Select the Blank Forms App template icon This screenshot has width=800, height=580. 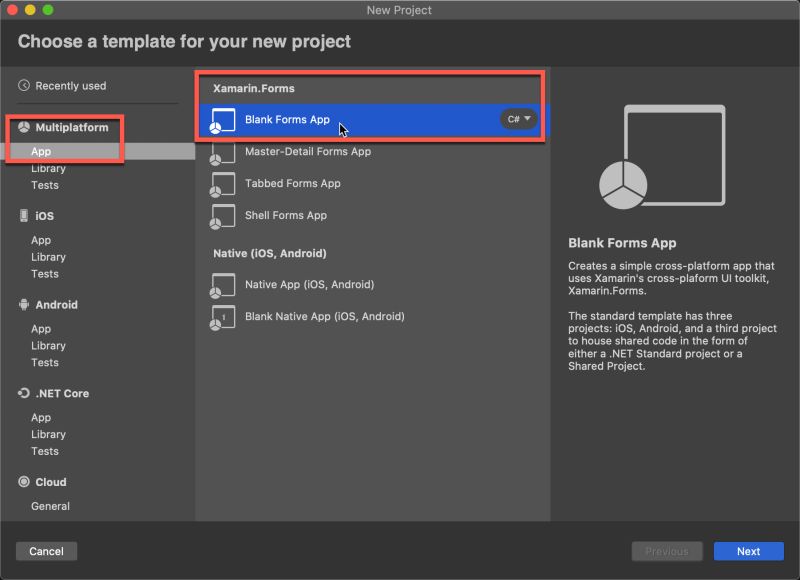point(222,120)
